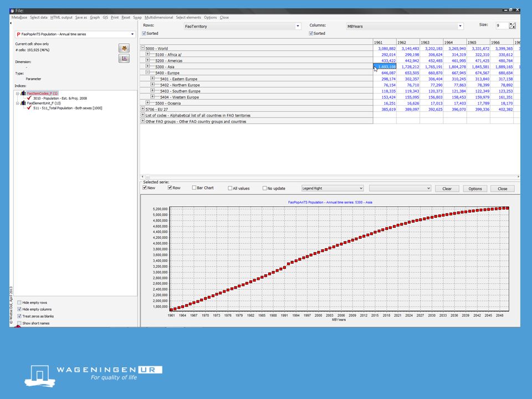532x399 pixels.
Task: Expand 5401 - Eastern Europe
Action: 153,79
